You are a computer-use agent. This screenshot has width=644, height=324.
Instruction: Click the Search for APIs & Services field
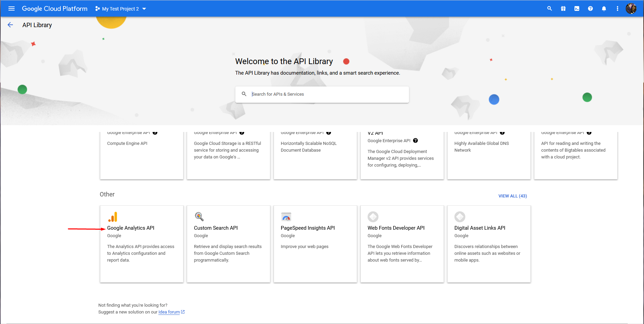(326, 94)
